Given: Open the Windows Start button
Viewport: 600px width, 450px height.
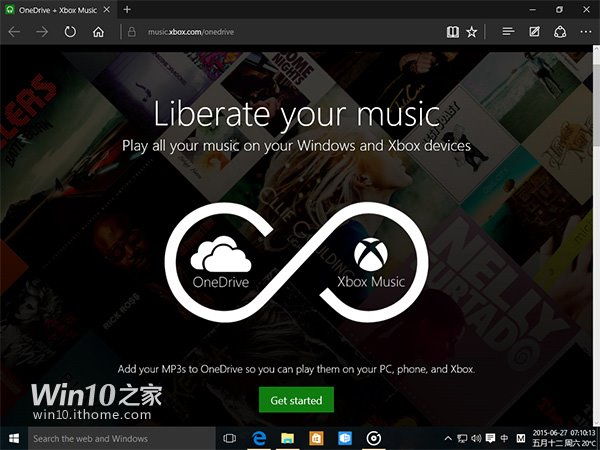Looking at the screenshot, I should (14, 439).
